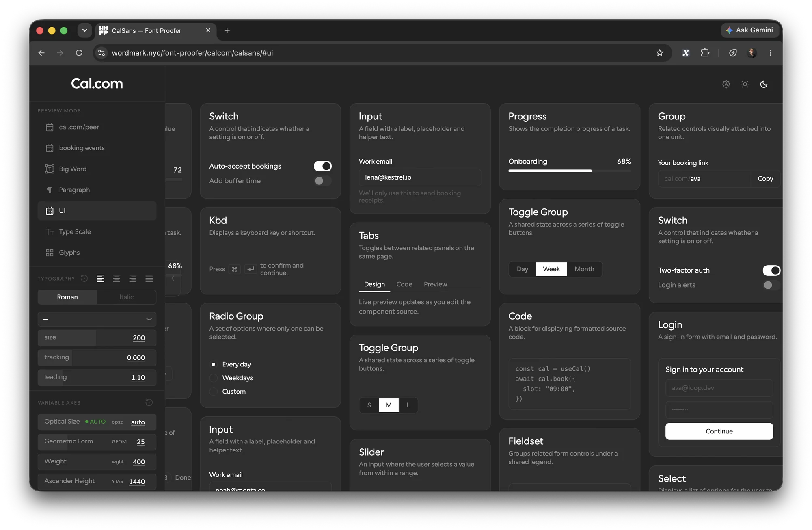Select Paragraph preview mode
812x530 pixels.
[97, 190]
